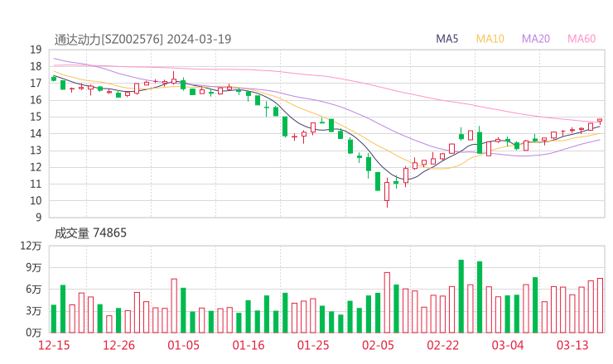Click the 3万 volume axis label
Viewport: 613px width, 364px height.
[x=34, y=311]
